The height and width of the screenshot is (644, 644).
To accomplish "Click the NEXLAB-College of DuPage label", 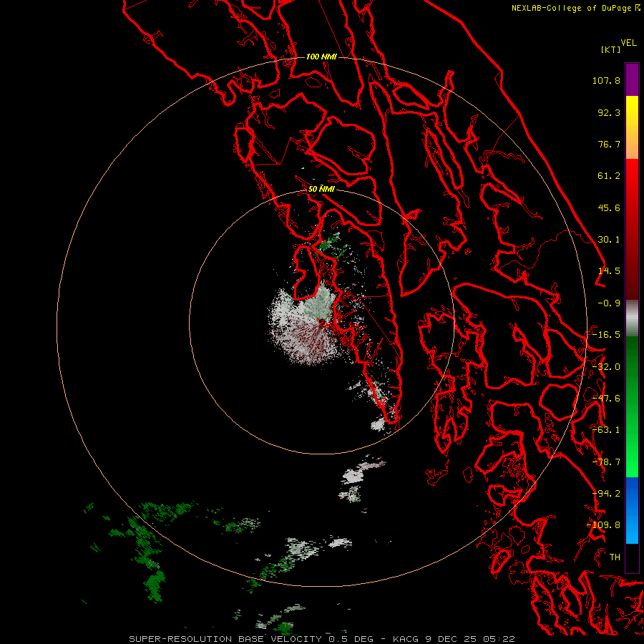I will [575, 8].
